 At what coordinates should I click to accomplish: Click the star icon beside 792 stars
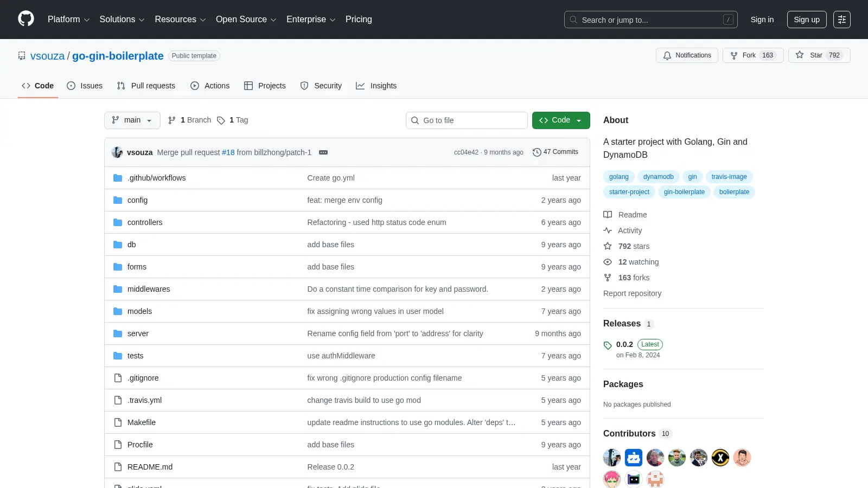coord(608,246)
